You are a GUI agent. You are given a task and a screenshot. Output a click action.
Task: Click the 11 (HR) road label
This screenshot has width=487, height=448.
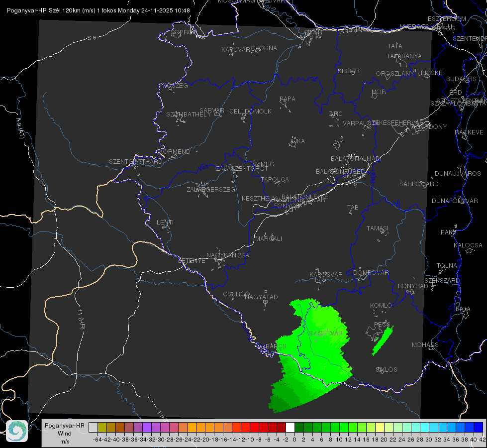(x=81, y=319)
